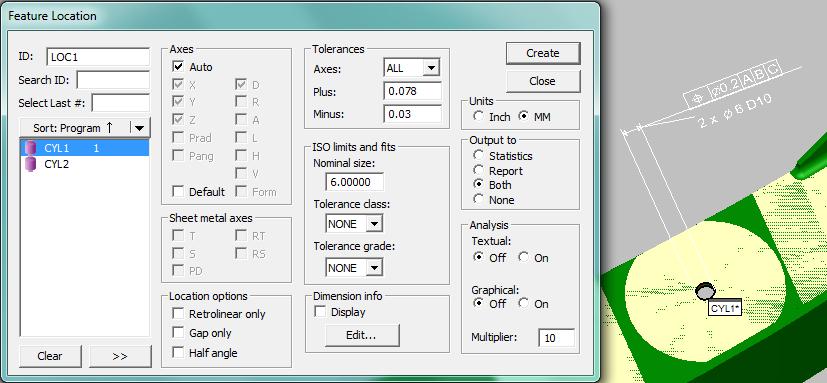Click the Clear button
This screenshot has height=383, width=827.
coord(50,356)
